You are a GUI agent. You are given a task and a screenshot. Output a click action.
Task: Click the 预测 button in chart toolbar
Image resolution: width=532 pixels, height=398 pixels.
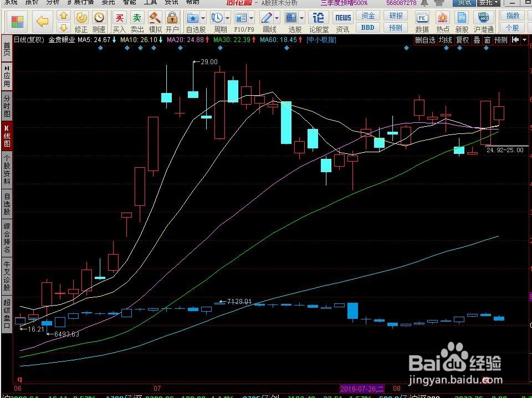coord(501,40)
